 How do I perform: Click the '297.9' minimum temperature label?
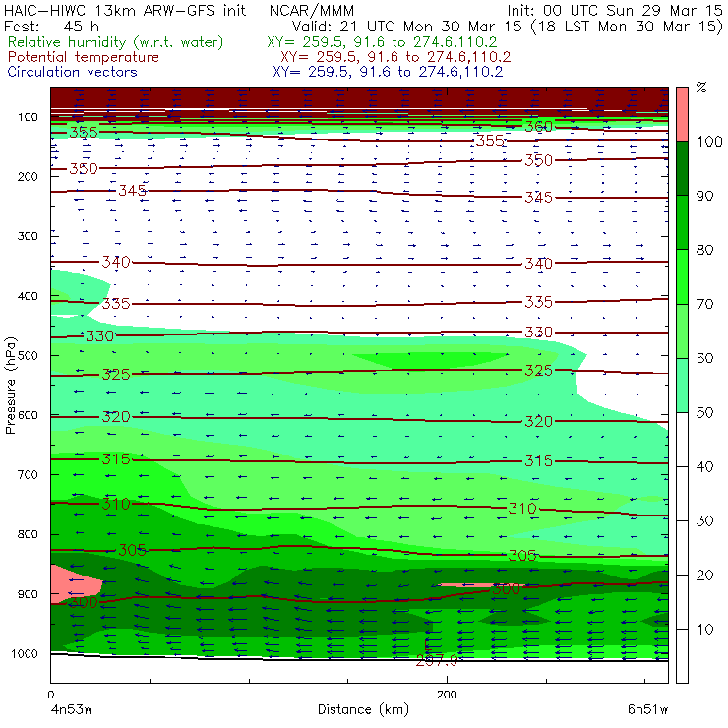tap(437, 661)
